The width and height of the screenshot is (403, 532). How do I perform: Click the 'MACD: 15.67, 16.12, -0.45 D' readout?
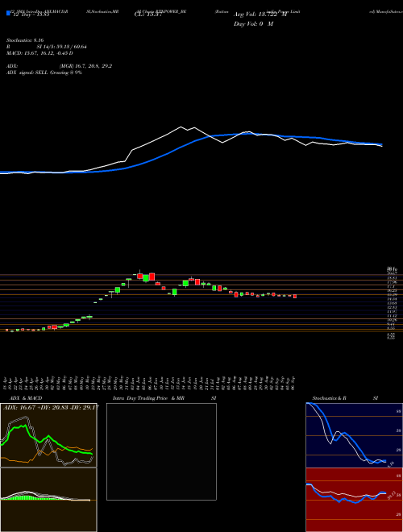39,53
